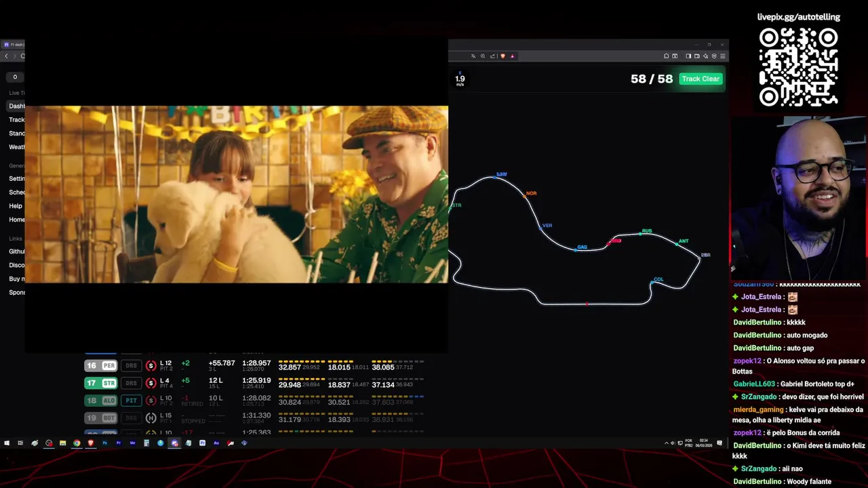Open the Github link in sidebar
Viewport: 868px width, 488px height.
click(16, 251)
